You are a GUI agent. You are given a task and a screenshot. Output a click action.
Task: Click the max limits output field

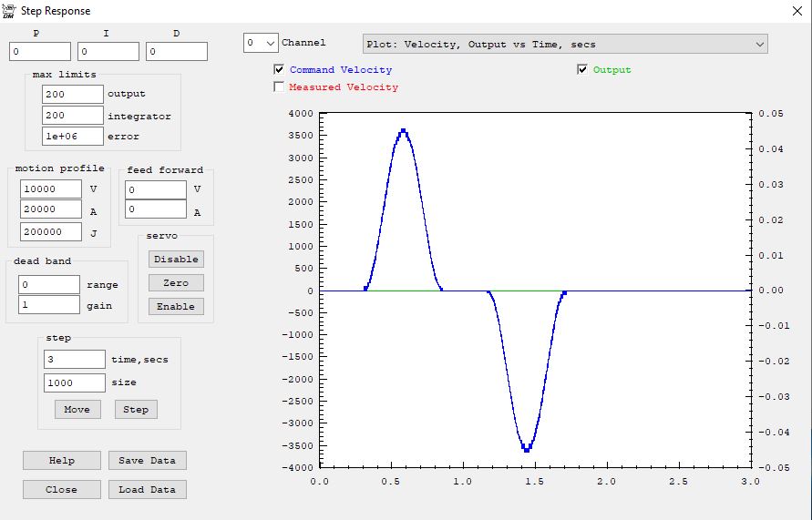coord(72,94)
